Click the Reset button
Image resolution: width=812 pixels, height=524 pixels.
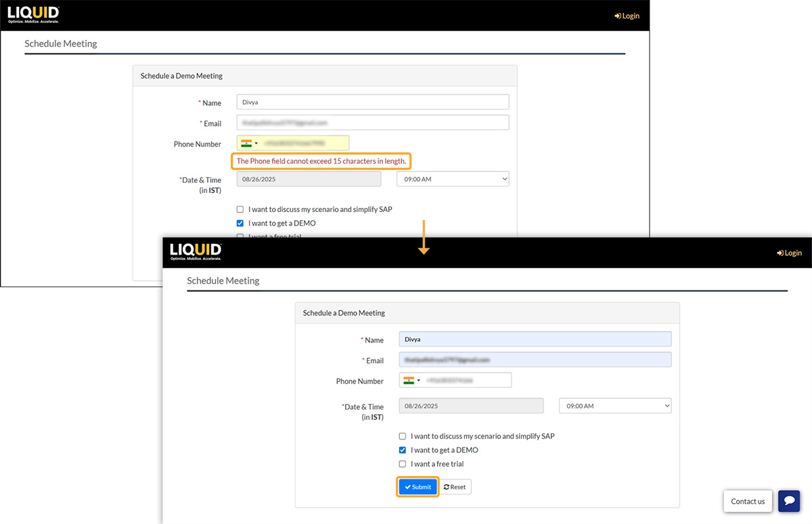455,487
